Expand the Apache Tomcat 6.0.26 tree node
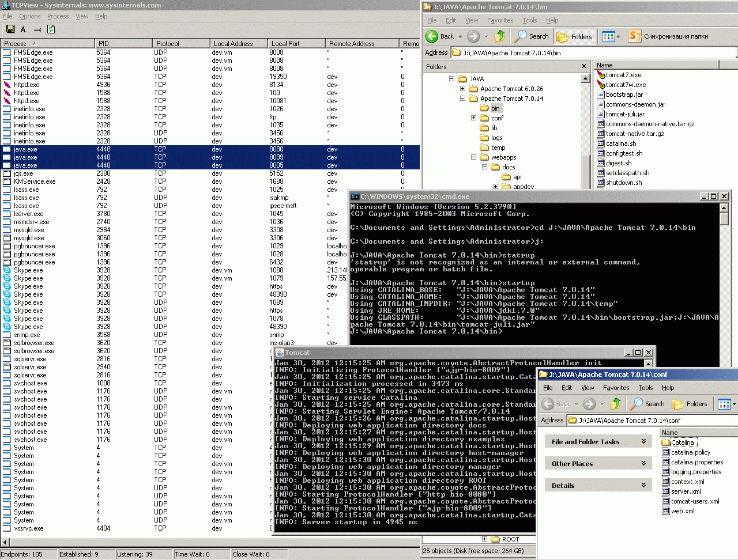 [462, 89]
